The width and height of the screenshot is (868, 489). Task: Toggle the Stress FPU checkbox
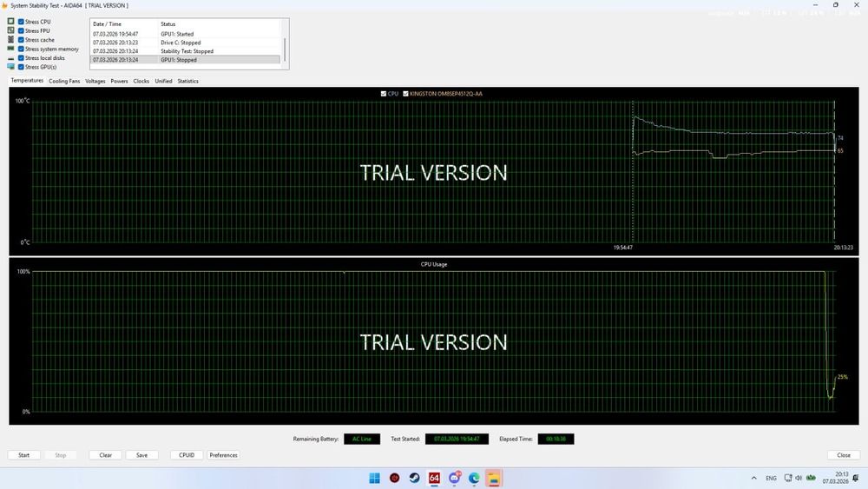tap(21, 30)
